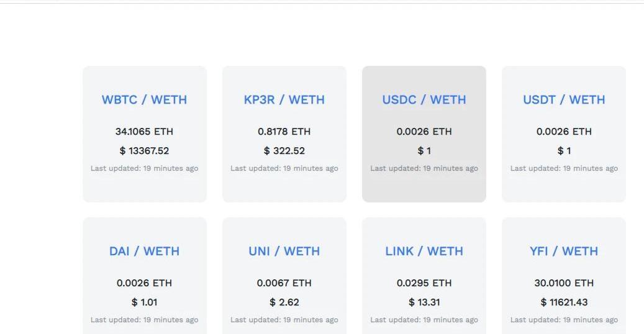Click the $ 322.52 price
644x334 pixels.
pyautogui.click(x=284, y=151)
